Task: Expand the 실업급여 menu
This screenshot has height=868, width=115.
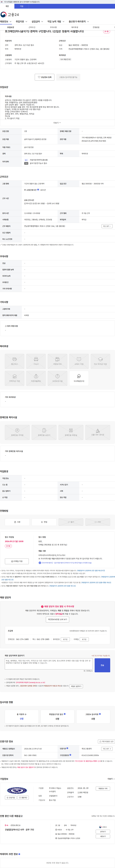Action: 37,22
